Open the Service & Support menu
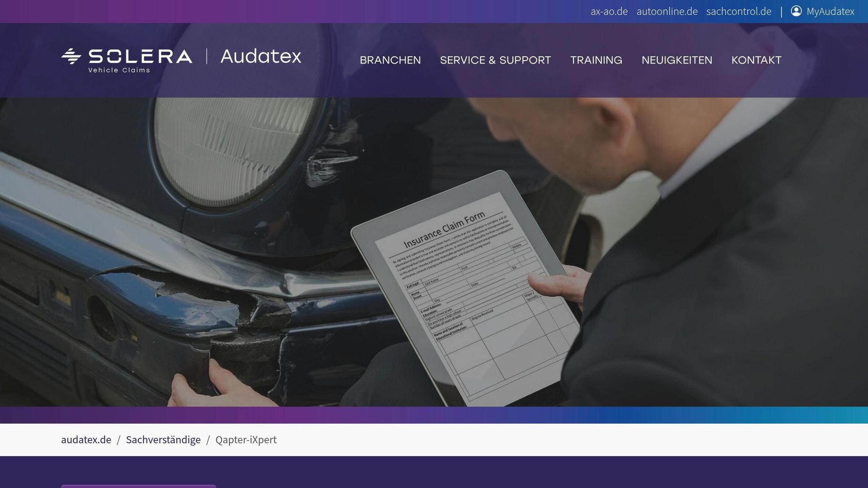This screenshot has width=868, height=488. 495,60
